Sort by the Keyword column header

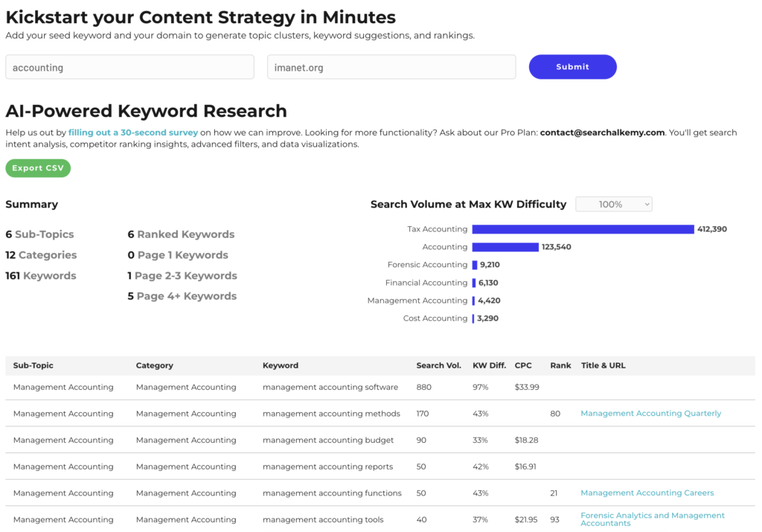(x=281, y=365)
